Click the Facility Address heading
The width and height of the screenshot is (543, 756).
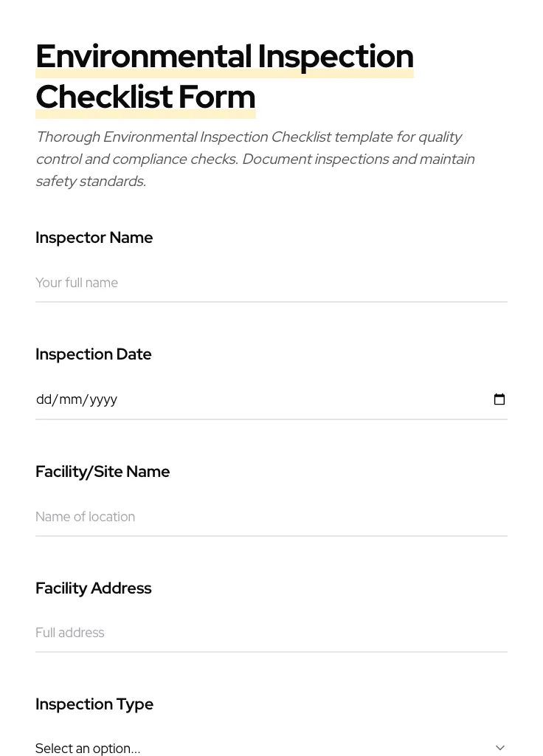tap(94, 588)
